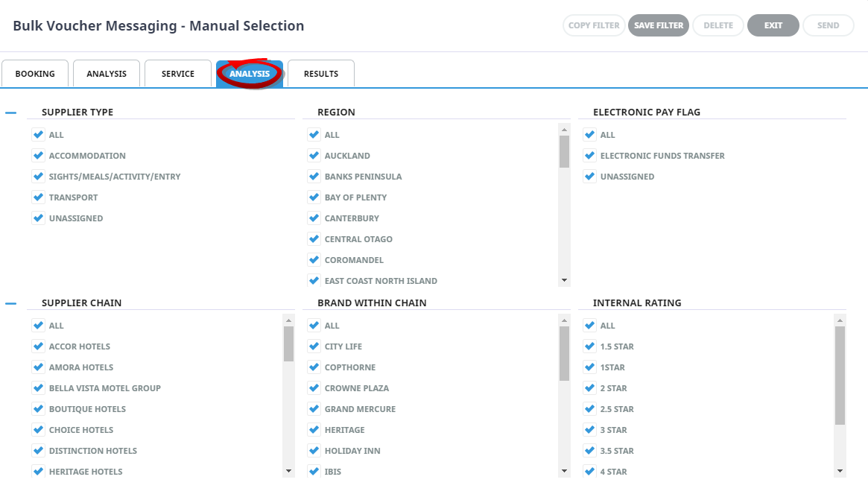Toggle East Coast North Island checkbox
The width and height of the screenshot is (868, 500).
pyautogui.click(x=314, y=281)
